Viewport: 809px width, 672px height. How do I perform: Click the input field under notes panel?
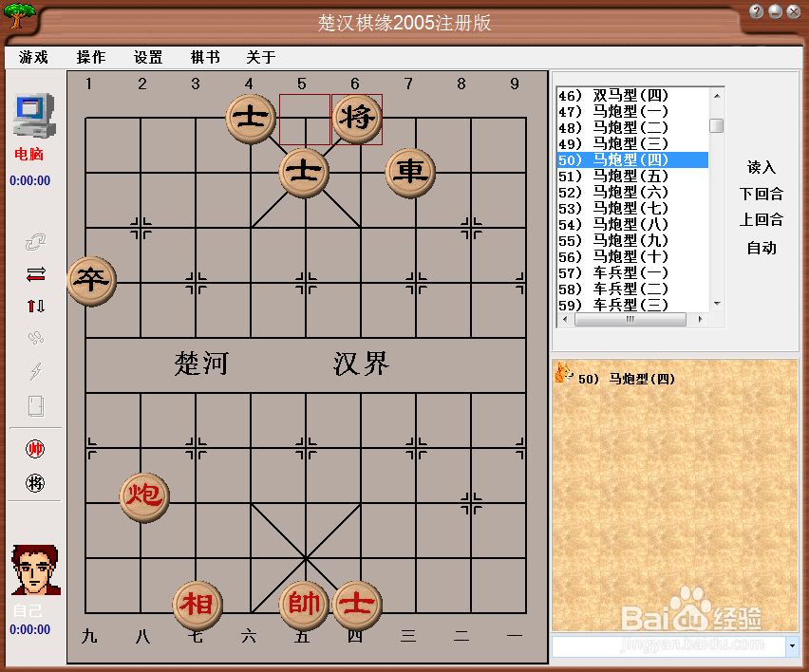tap(668, 646)
